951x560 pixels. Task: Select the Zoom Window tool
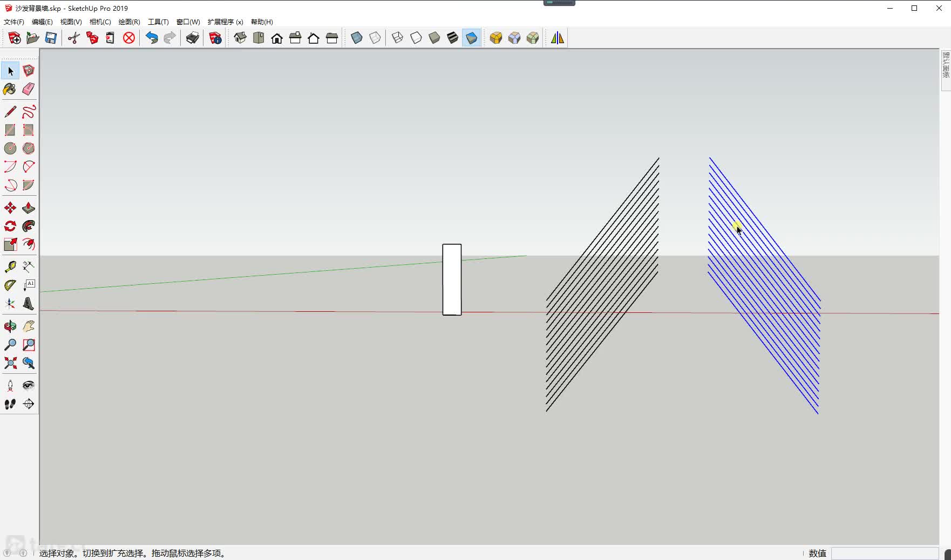pos(29,345)
